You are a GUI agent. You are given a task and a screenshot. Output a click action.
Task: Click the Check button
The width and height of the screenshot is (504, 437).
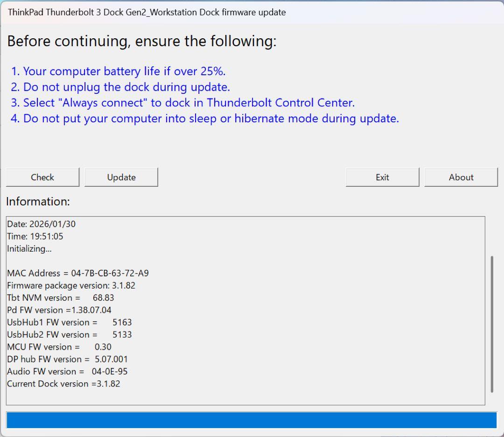42,177
